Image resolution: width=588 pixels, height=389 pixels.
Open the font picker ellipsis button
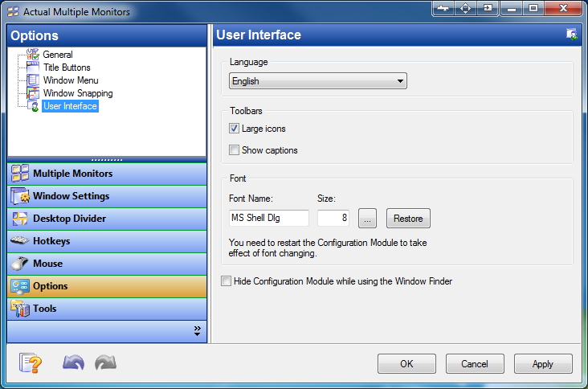pyautogui.click(x=368, y=219)
